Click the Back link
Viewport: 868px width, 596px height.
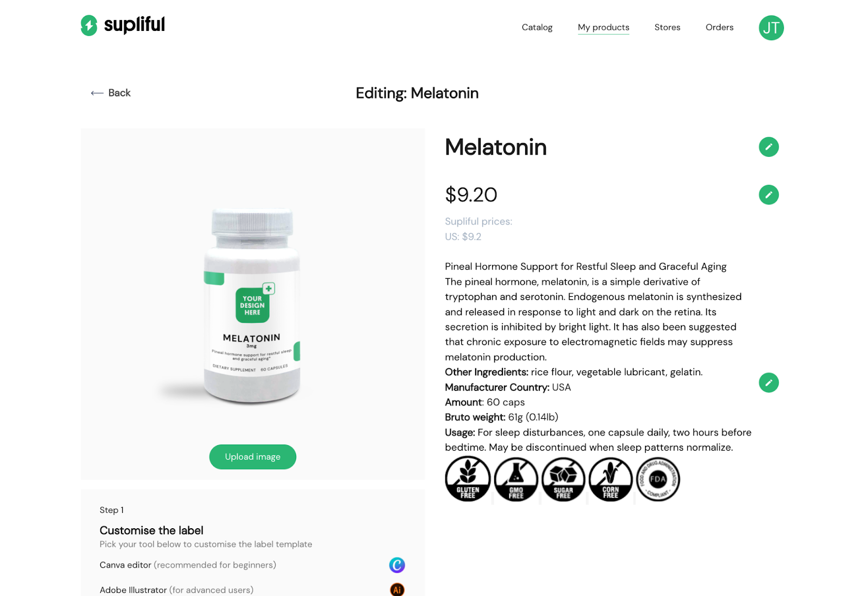(119, 93)
